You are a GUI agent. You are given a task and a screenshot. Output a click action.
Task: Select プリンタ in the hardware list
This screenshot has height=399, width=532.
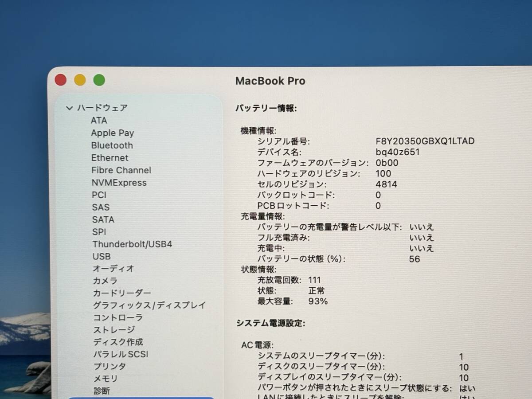click(x=110, y=367)
